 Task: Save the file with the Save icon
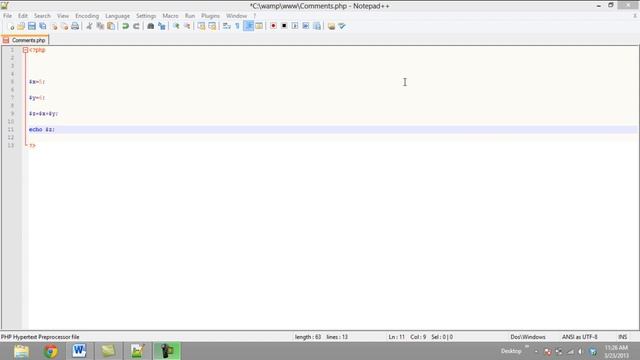[x=31, y=26]
